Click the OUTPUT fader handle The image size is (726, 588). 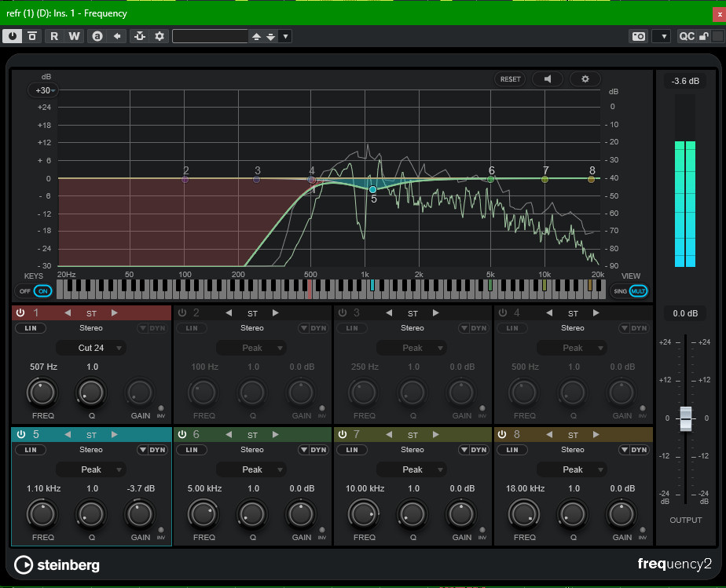click(686, 418)
